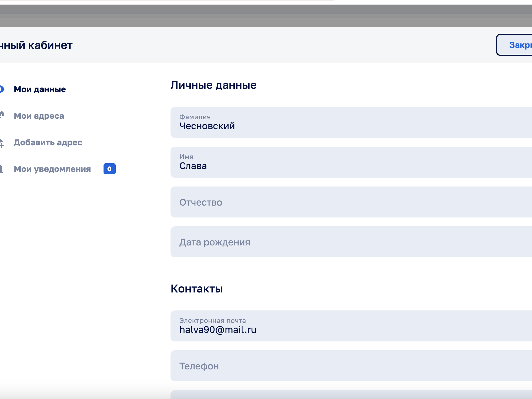Viewport: 532px width, 399px height.
Task: Click the add-house icon beside Добавить адрес
Action: [x=2, y=143]
